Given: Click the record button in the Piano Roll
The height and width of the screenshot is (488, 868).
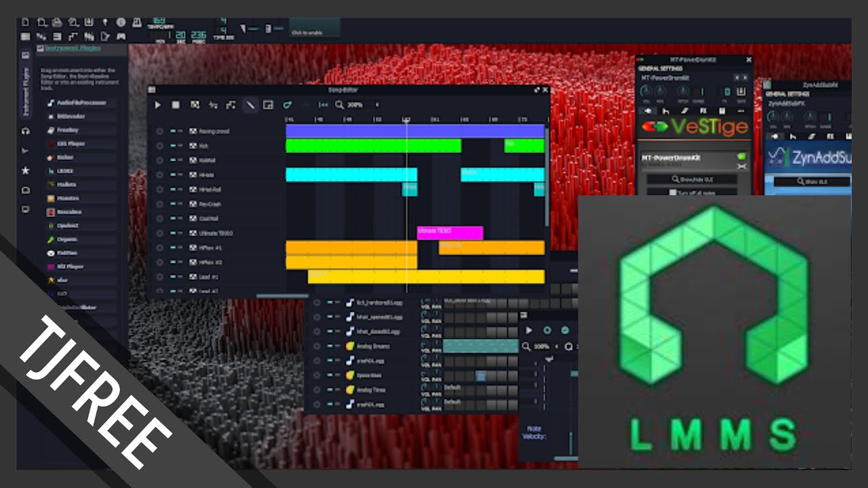Looking at the screenshot, I should click(547, 330).
